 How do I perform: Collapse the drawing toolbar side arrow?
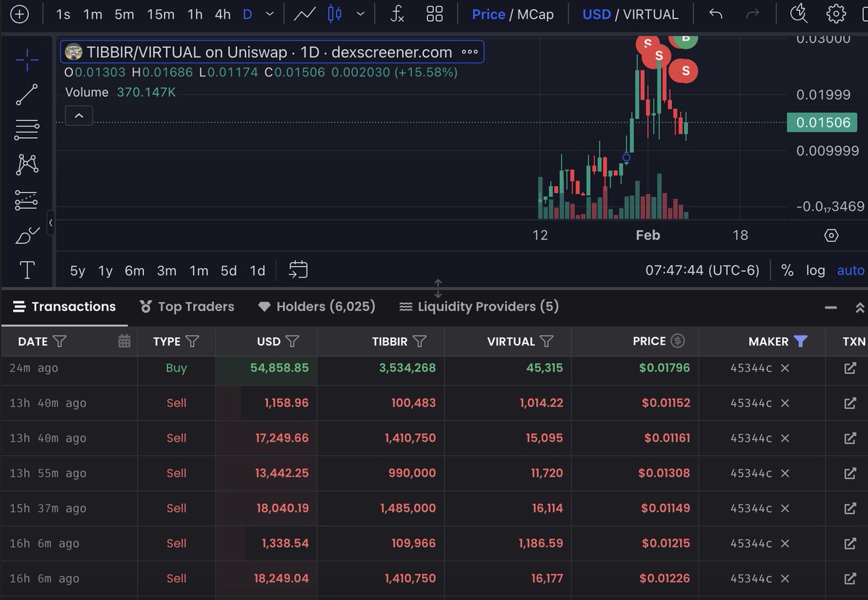[51, 223]
